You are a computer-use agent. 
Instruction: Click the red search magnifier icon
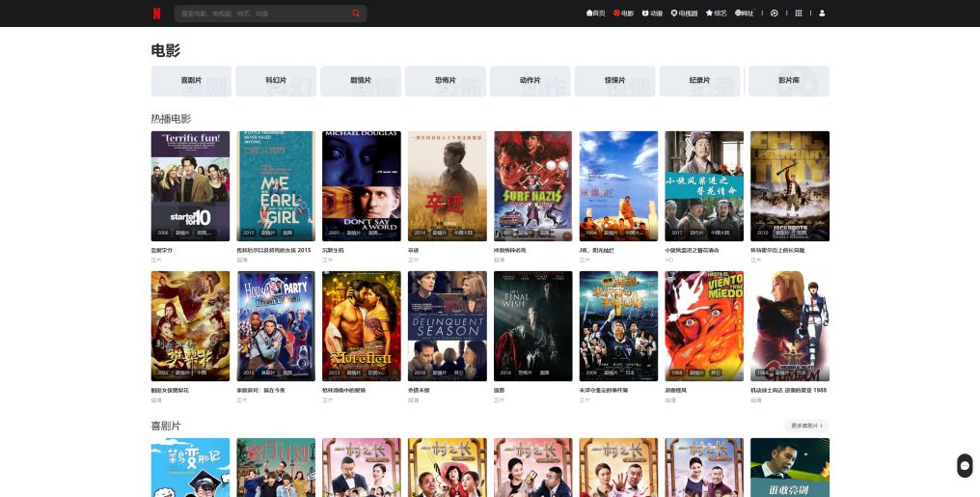pyautogui.click(x=356, y=14)
